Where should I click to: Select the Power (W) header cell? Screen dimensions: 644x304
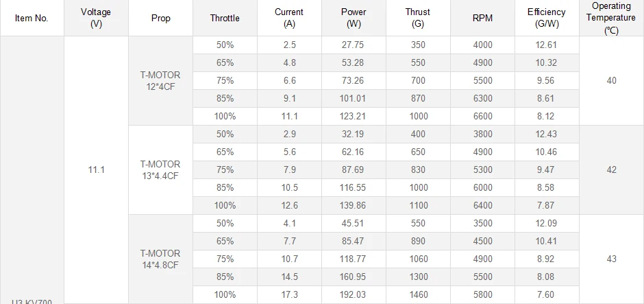[354, 18]
